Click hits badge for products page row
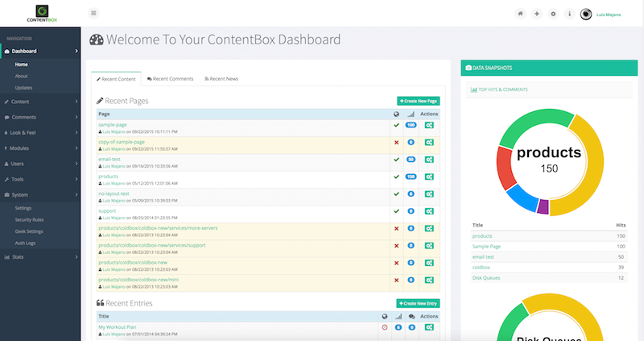Image resolution: width=644 pixels, height=341 pixels. coord(411,177)
